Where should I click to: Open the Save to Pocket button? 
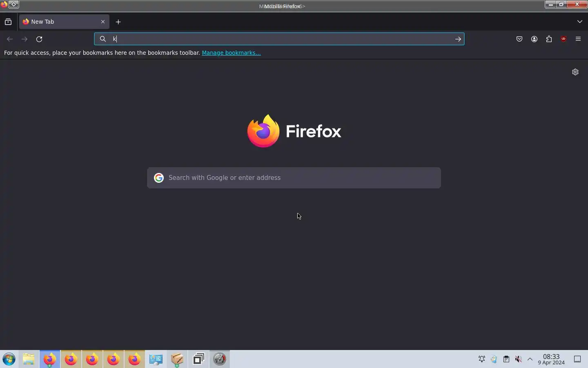point(520,39)
